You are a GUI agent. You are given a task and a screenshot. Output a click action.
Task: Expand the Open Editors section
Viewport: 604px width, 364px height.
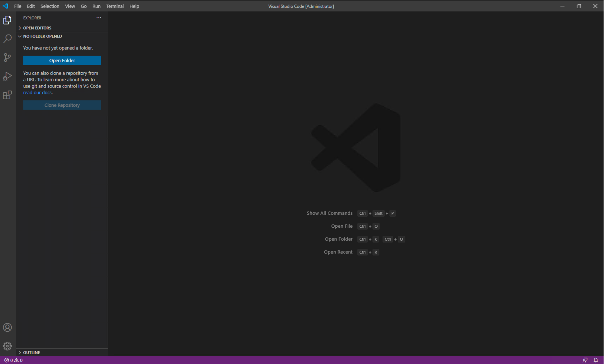pos(37,28)
